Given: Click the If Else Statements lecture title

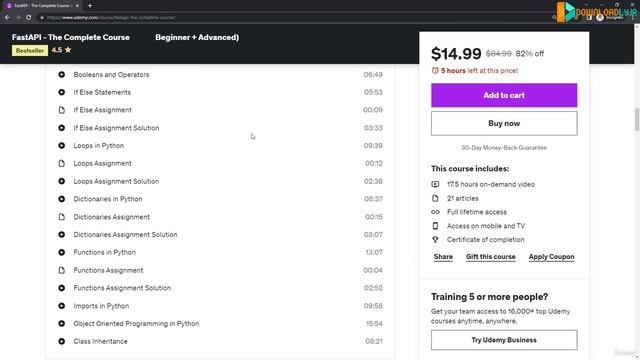Looking at the screenshot, I should (x=102, y=92).
